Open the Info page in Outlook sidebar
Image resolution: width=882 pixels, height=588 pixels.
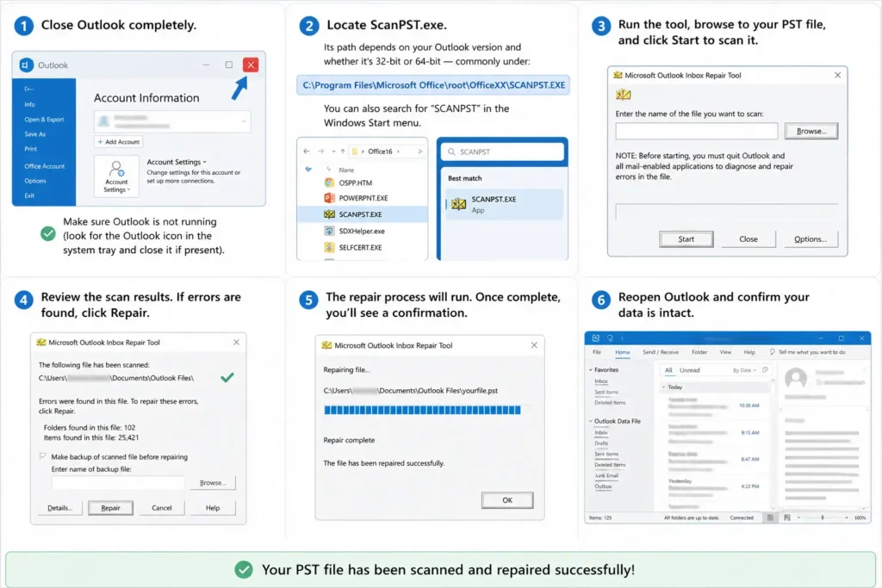[30, 104]
